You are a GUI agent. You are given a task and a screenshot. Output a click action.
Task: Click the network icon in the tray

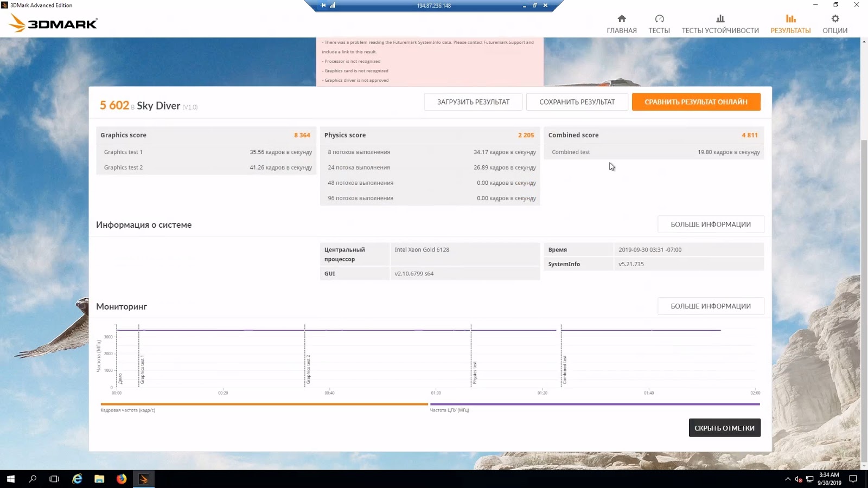click(x=809, y=479)
